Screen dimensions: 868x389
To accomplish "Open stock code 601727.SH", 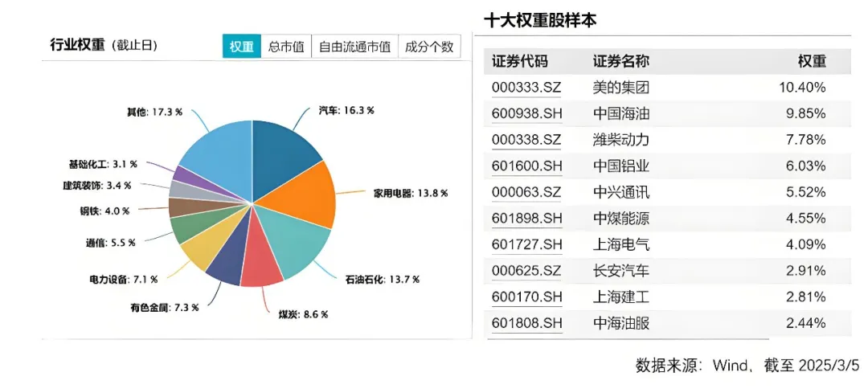I will (x=526, y=244).
